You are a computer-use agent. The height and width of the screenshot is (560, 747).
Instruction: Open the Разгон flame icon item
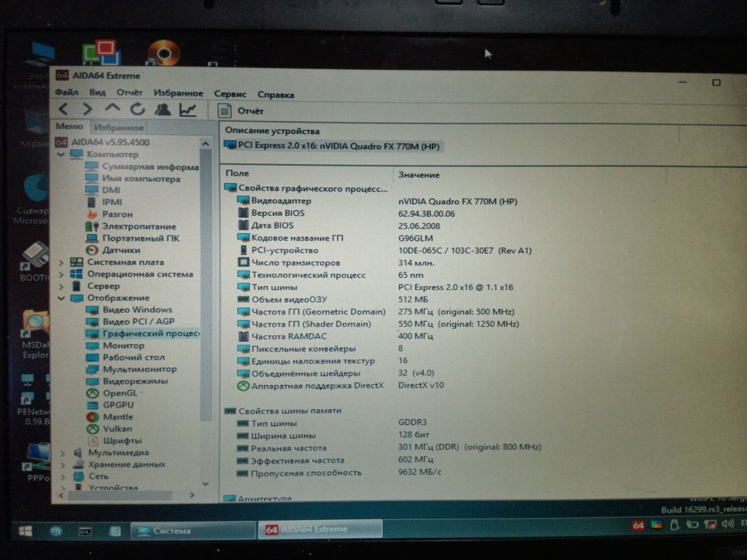(x=109, y=214)
